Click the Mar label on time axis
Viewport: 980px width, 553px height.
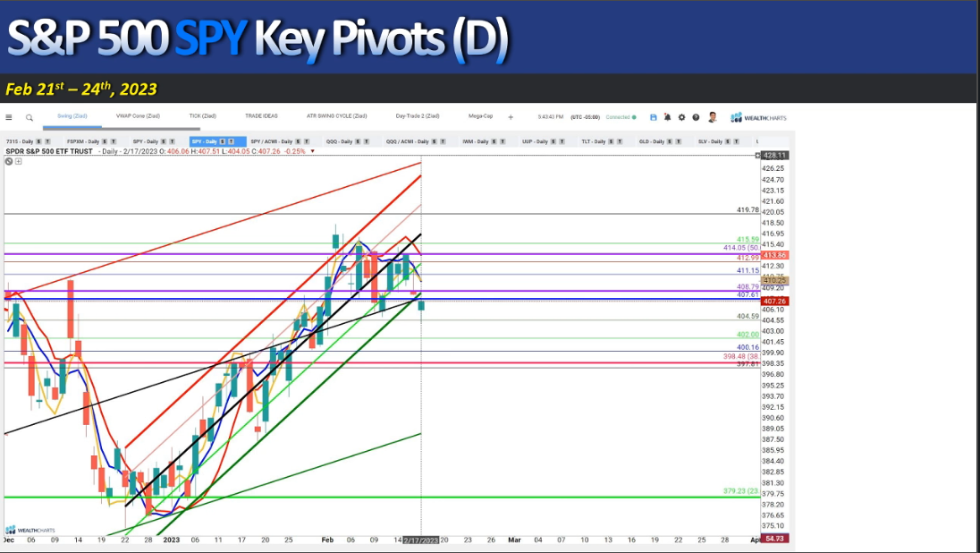click(514, 540)
